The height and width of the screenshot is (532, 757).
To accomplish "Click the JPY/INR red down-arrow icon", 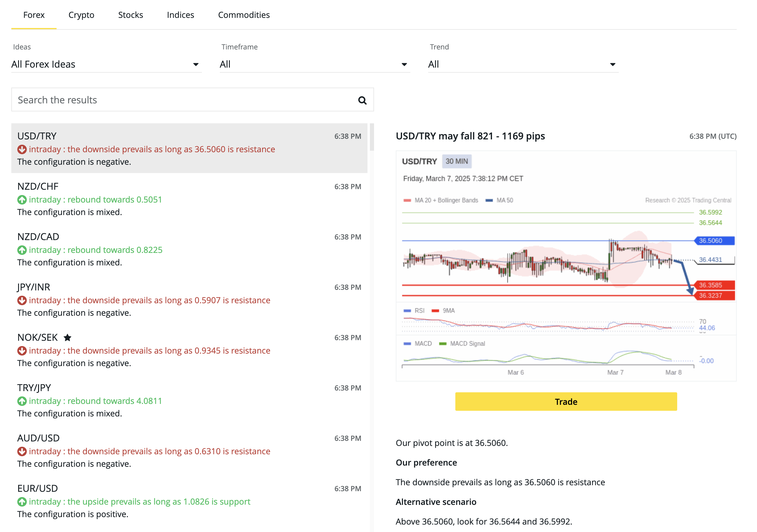I will 22,301.
